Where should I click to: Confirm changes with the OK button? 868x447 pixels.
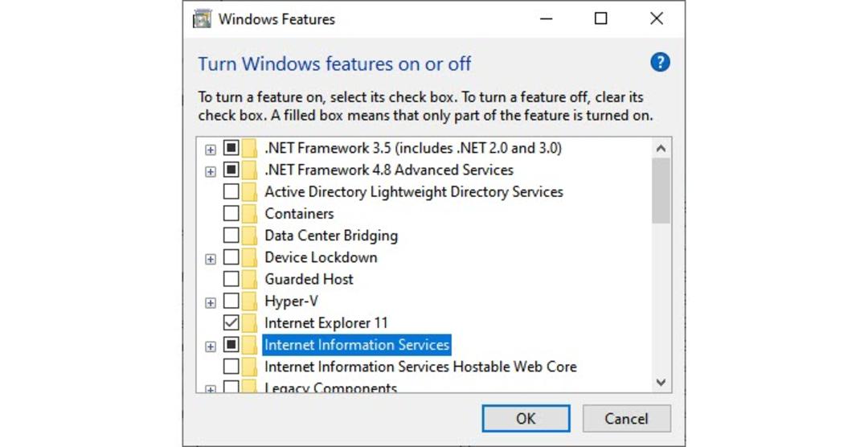(x=526, y=418)
